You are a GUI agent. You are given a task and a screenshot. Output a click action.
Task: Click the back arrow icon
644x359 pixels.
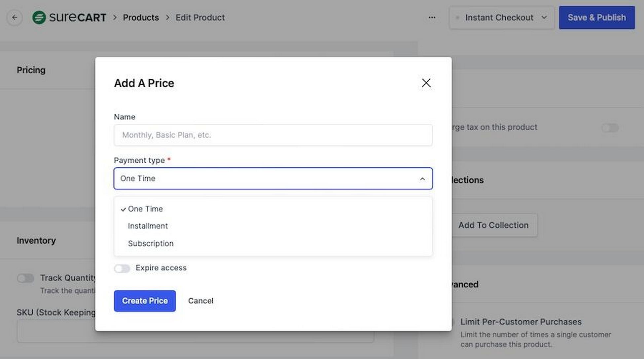pos(15,18)
